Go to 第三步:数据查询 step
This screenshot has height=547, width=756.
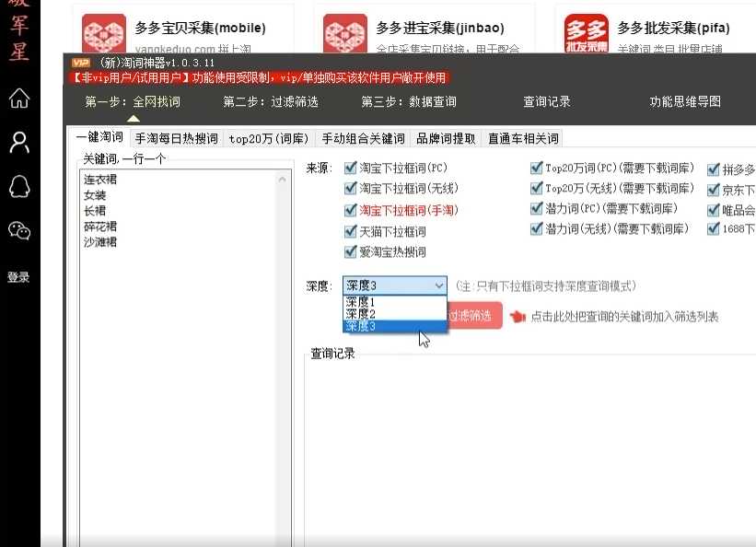point(409,102)
